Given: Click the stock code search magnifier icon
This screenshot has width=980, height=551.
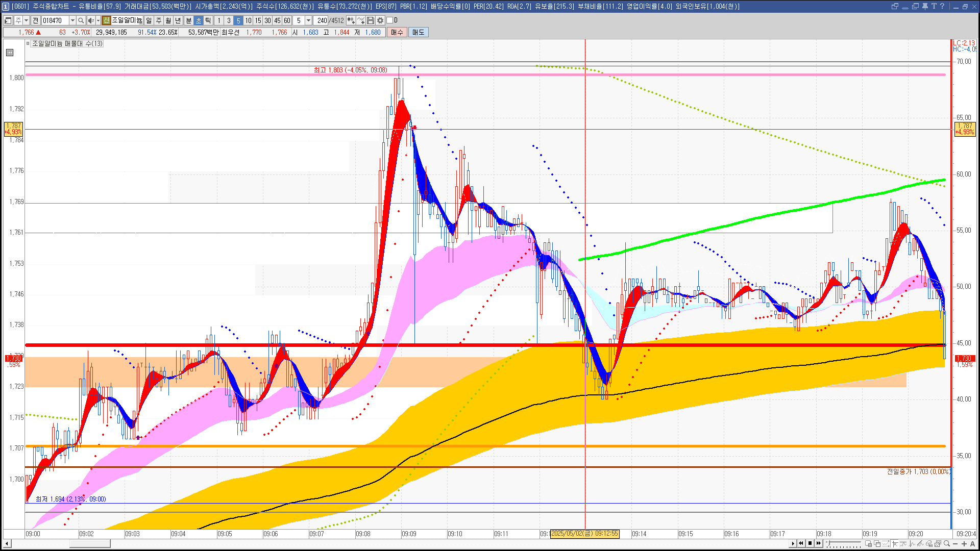Looking at the screenshot, I should tap(81, 20).
